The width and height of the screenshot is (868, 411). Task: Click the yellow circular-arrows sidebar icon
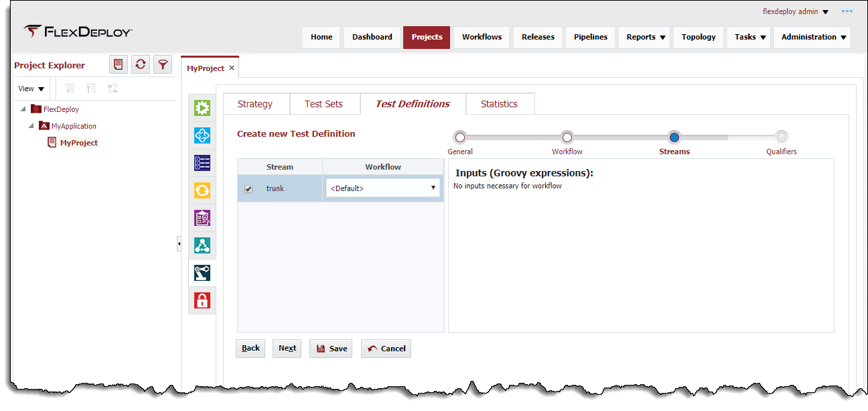point(202,190)
